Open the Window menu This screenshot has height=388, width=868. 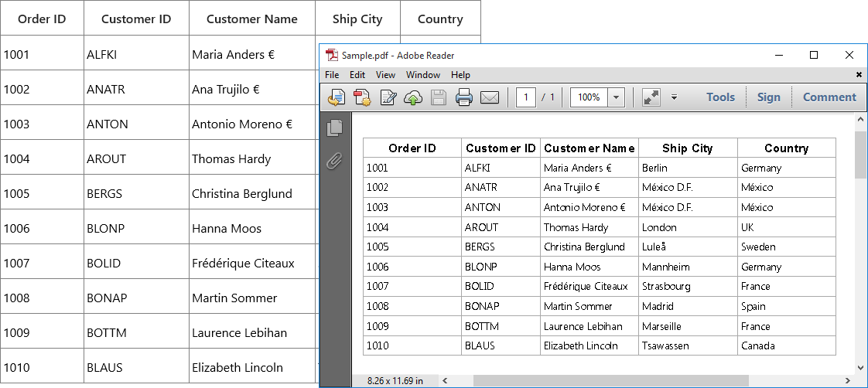point(423,75)
